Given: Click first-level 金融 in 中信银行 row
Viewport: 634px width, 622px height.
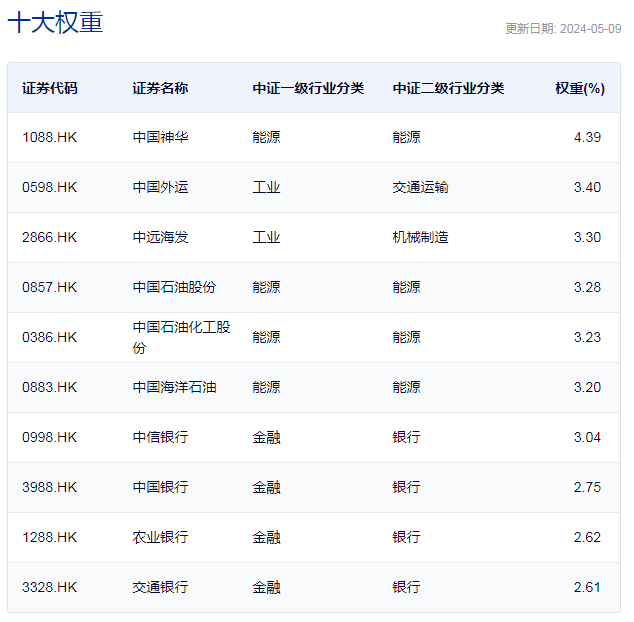Looking at the screenshot, I should pos(266,438).
